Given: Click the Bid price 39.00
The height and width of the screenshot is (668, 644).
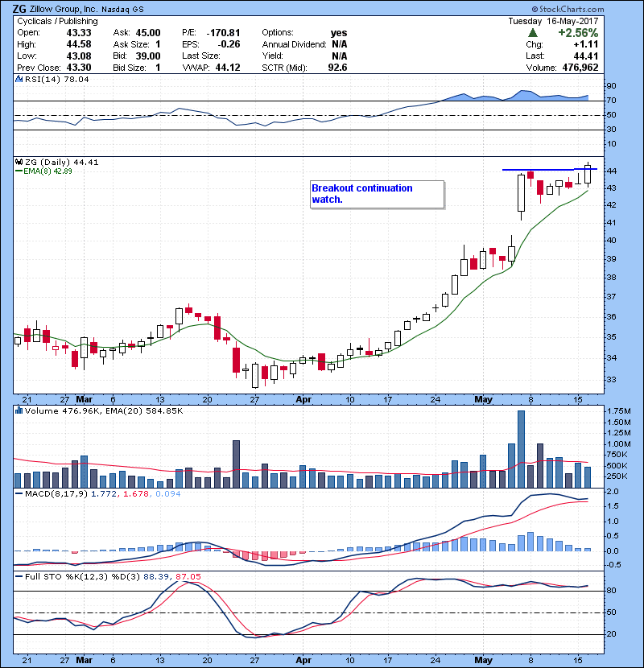Looking at the screenshot, I should pos(148,56).
